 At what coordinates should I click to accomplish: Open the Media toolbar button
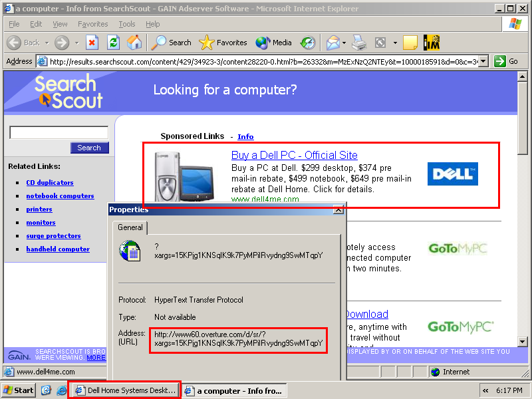273,43
